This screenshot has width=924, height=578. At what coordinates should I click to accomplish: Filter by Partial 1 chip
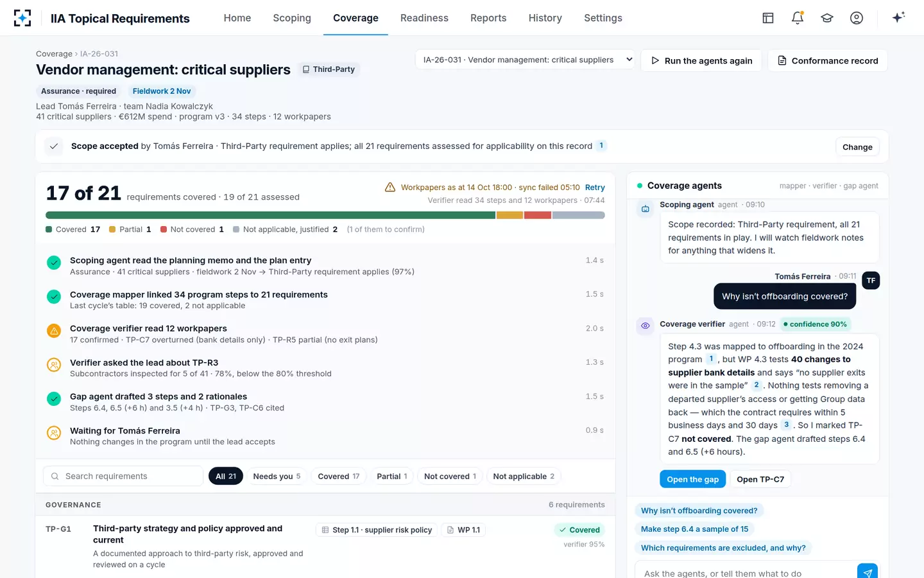[x=392, y=476]
